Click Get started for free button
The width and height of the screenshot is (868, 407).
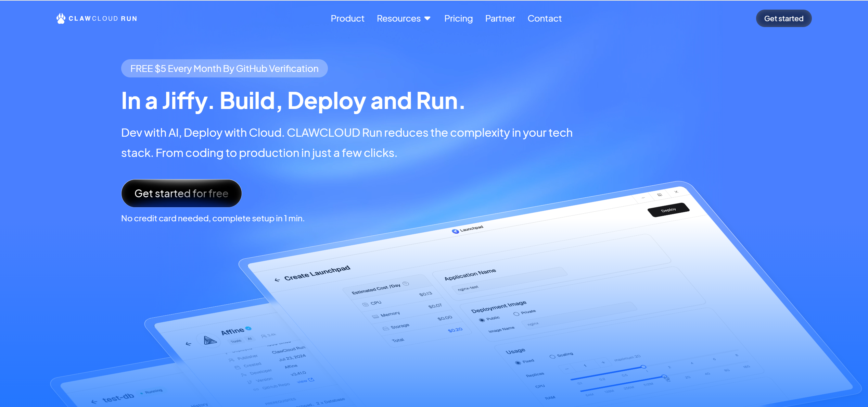click(181, 193)
